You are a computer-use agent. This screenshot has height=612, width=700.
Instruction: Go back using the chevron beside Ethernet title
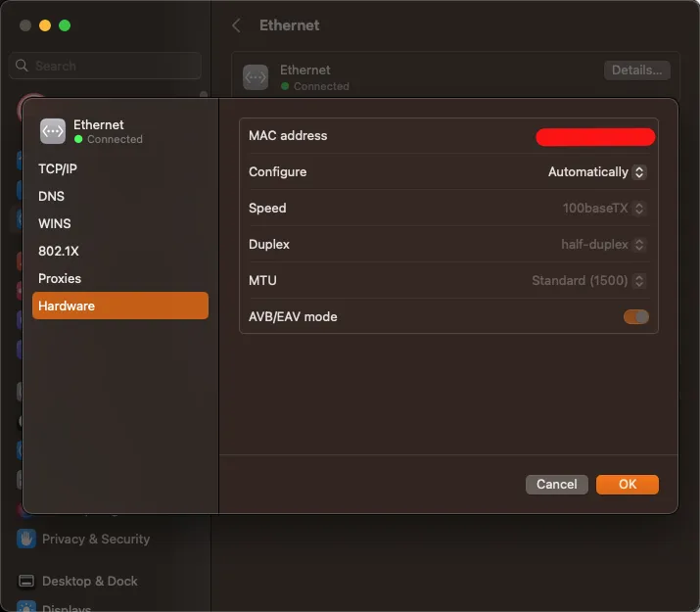pyautogui.click(x=237, y=25)
